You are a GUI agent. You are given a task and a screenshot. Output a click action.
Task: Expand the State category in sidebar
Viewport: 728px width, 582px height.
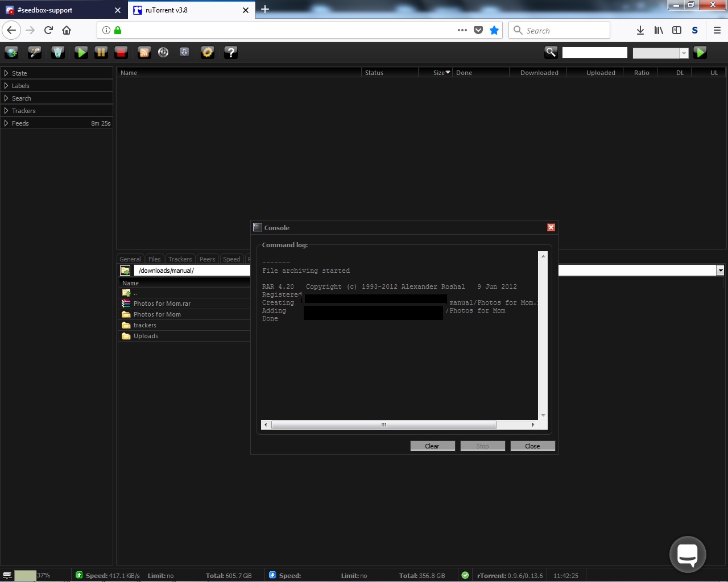tap(19, 73)
